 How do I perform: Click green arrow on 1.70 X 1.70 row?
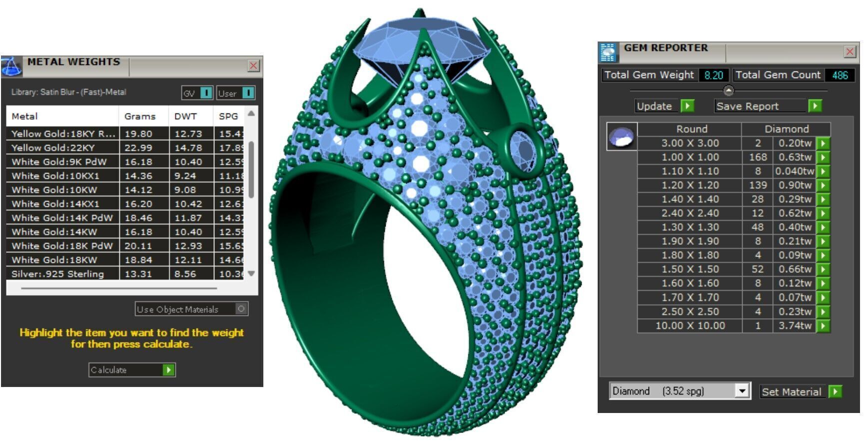pos(823,298)
